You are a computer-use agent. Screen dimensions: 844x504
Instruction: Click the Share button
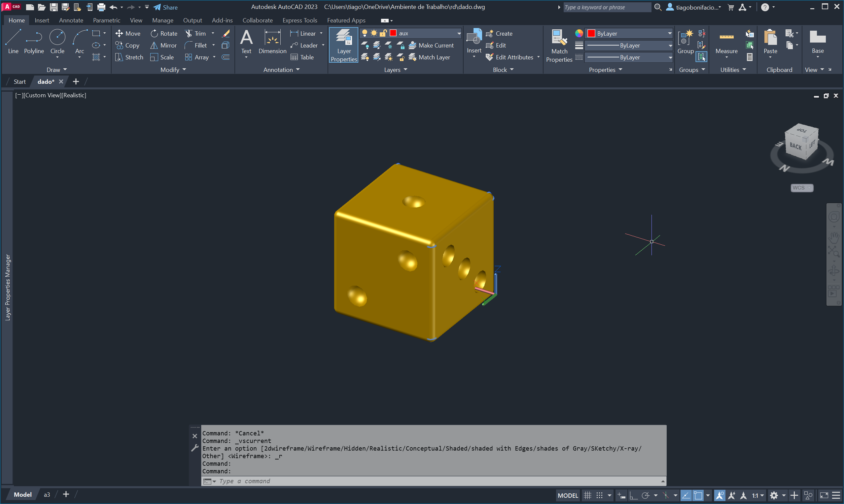point(165,7)
